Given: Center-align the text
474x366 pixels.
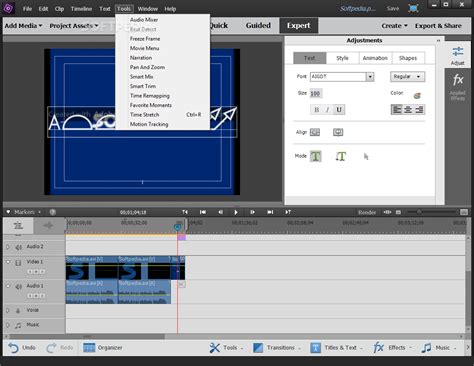Looking at the screenshot, I should [x=408, y=109].
